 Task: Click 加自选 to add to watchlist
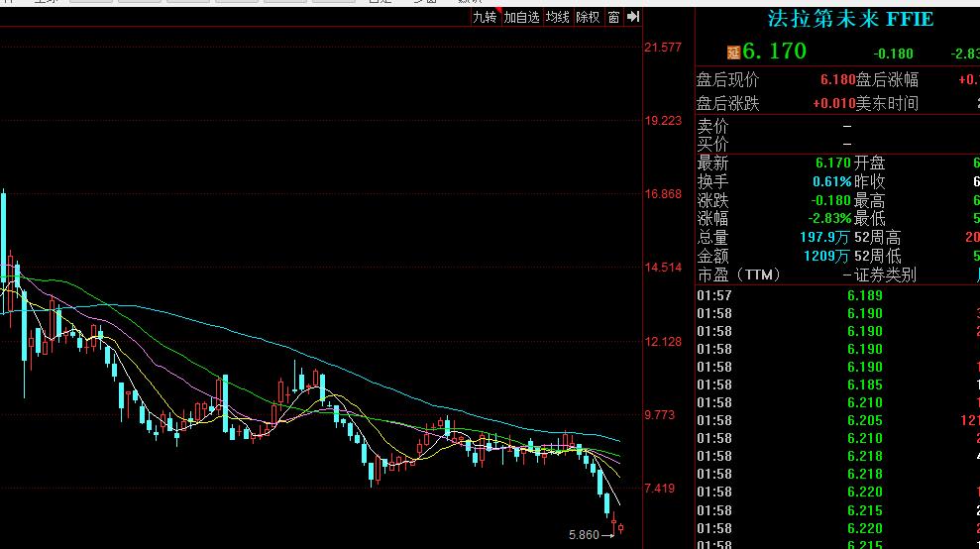tap(521, 17)
